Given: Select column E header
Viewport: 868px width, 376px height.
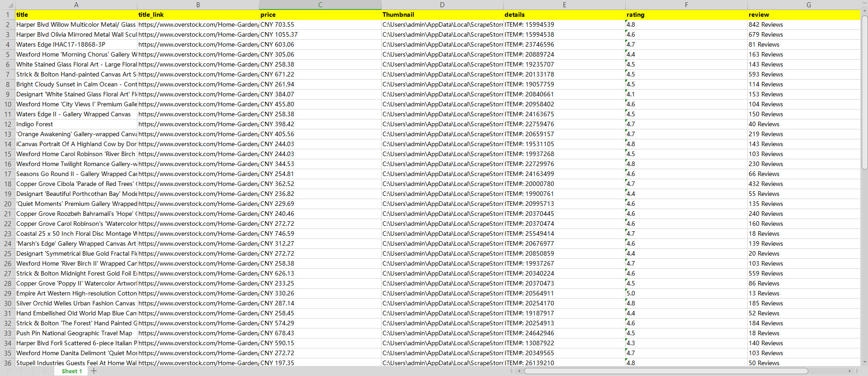Looking at the screenshot, I should (564, 5).
